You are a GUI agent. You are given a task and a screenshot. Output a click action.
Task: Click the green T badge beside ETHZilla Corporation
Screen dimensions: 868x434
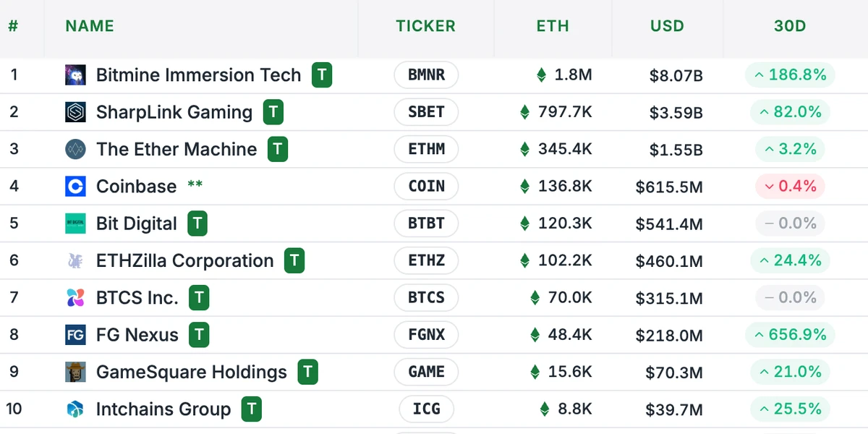click(294, 261)
